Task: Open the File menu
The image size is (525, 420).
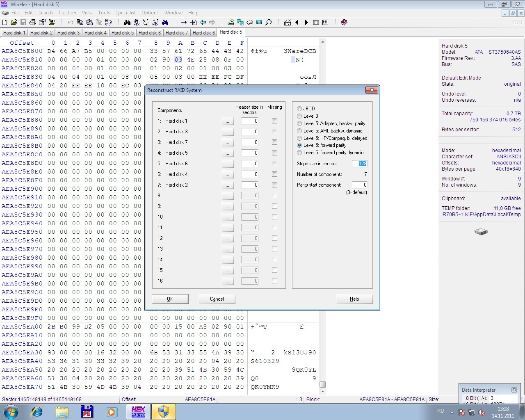Action: click(15, 13)
